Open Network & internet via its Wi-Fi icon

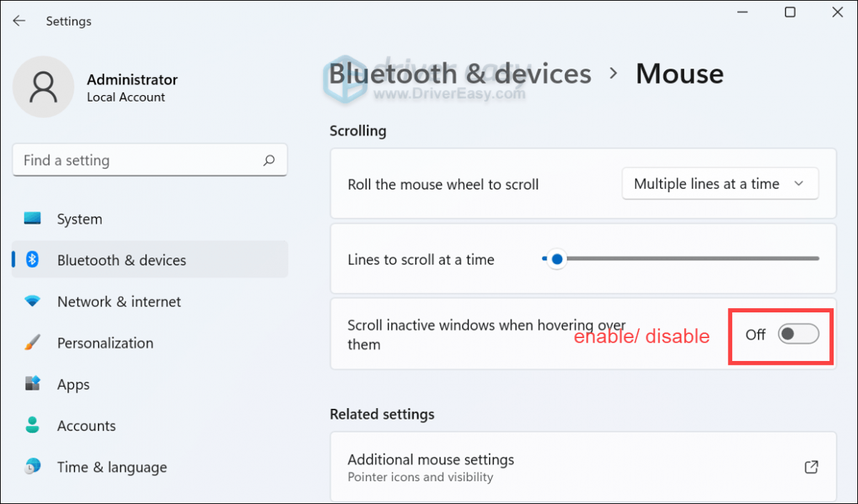point(32,301)
